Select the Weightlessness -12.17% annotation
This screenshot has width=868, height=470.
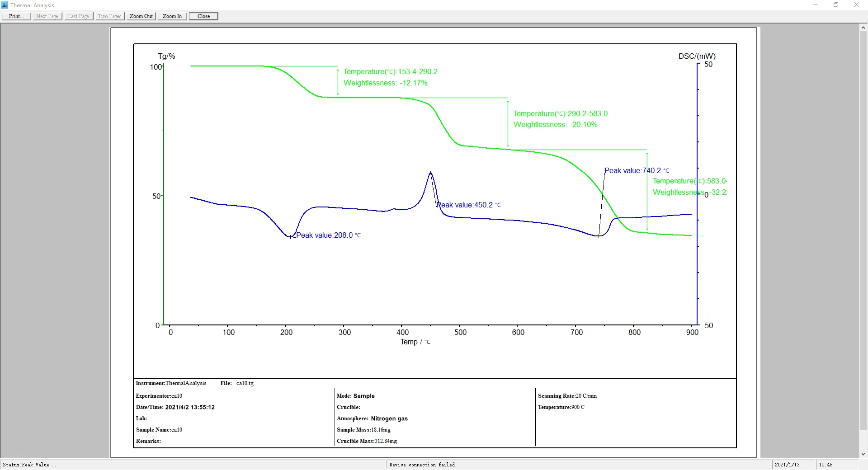(385, 83)
